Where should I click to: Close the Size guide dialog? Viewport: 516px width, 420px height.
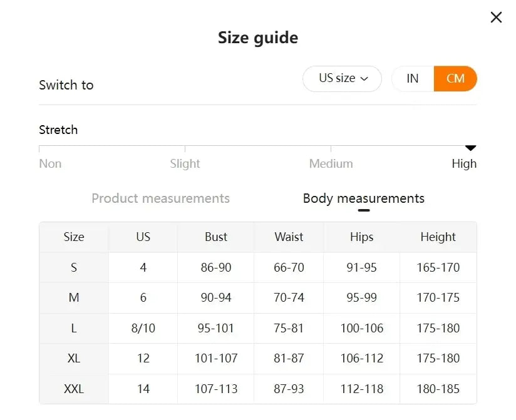496,18
